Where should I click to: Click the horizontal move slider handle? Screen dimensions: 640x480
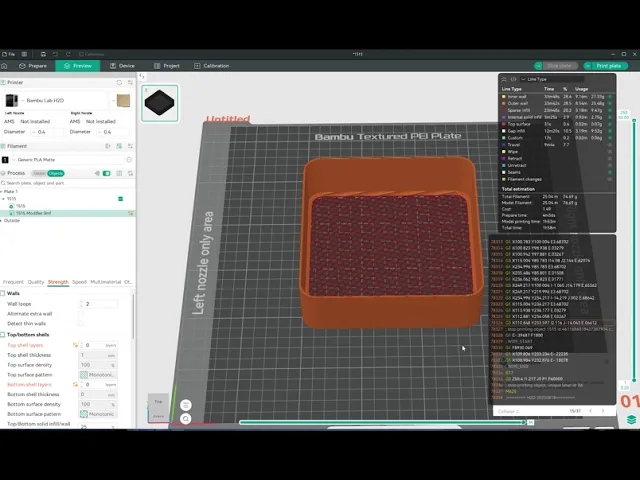523,422
